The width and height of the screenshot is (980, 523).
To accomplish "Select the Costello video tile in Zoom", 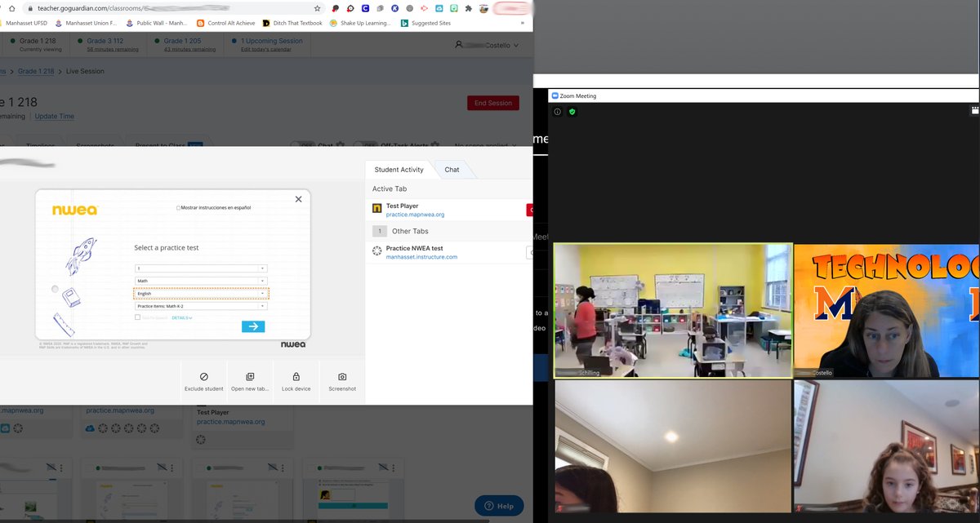I will (x=887, y=310).
